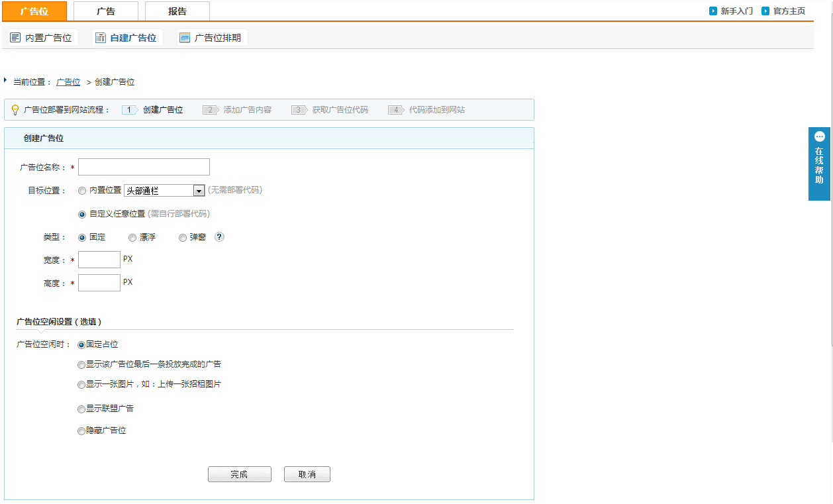
Task: Click the step 2 arrow badge
Action: click(211, 110)
